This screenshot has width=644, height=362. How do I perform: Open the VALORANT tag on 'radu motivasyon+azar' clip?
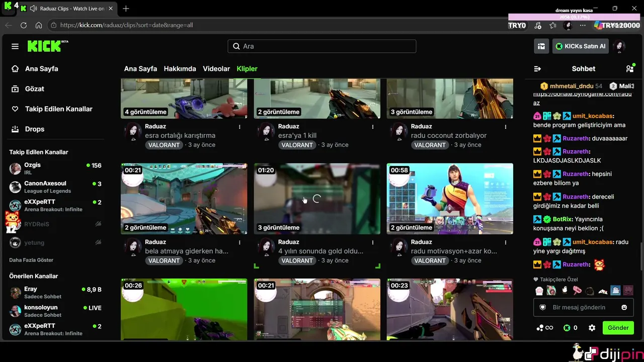(430, 260)
